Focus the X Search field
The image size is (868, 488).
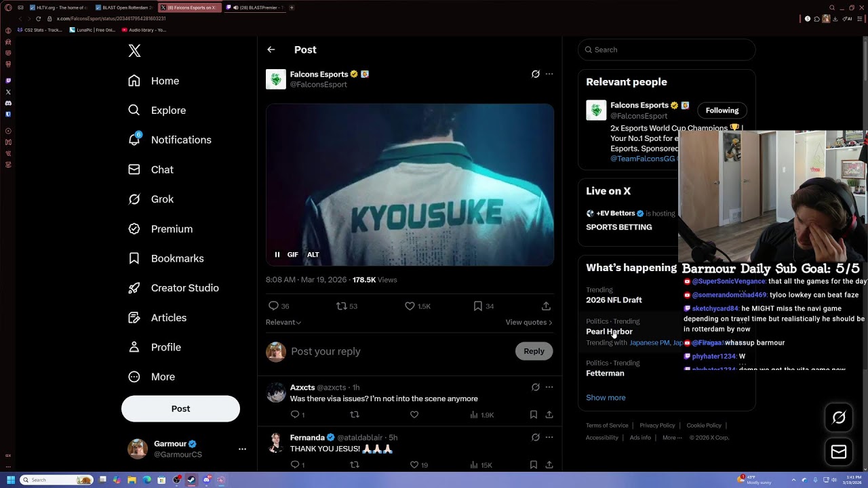pos(667,49)
